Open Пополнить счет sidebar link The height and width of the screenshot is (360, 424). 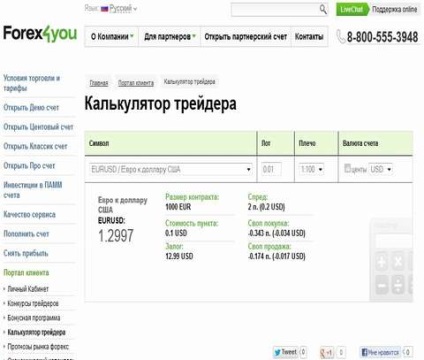26,234
